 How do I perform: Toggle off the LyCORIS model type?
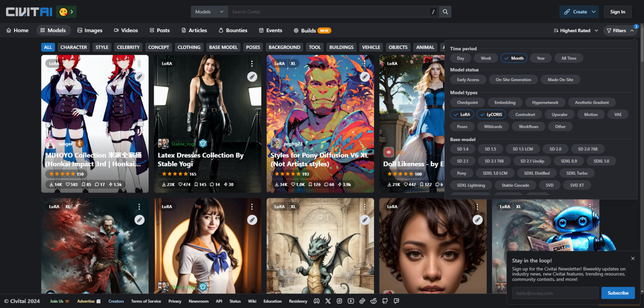coord(491,115)
